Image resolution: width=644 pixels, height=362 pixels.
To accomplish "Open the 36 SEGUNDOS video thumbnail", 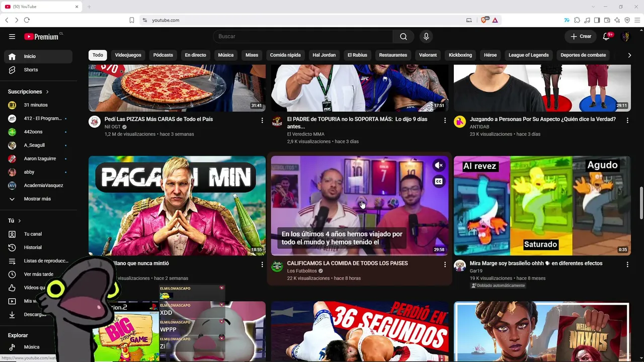I will click(x=360, y=331).
